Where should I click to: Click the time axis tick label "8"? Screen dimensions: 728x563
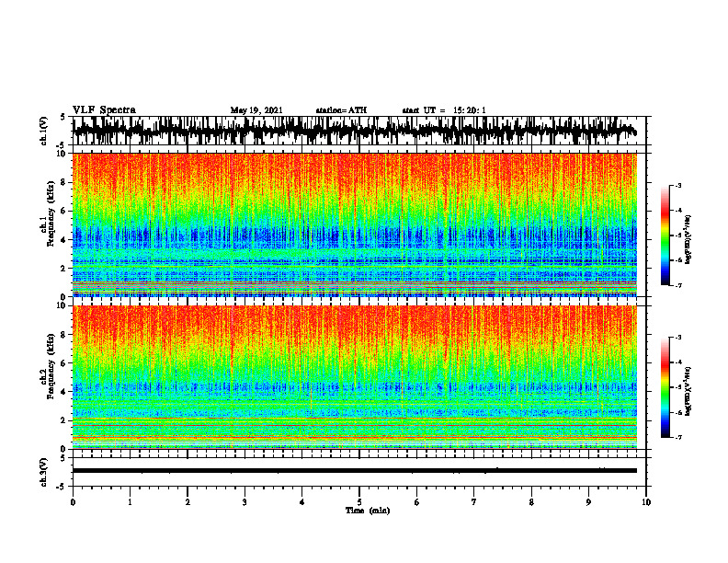click(531, 502)
